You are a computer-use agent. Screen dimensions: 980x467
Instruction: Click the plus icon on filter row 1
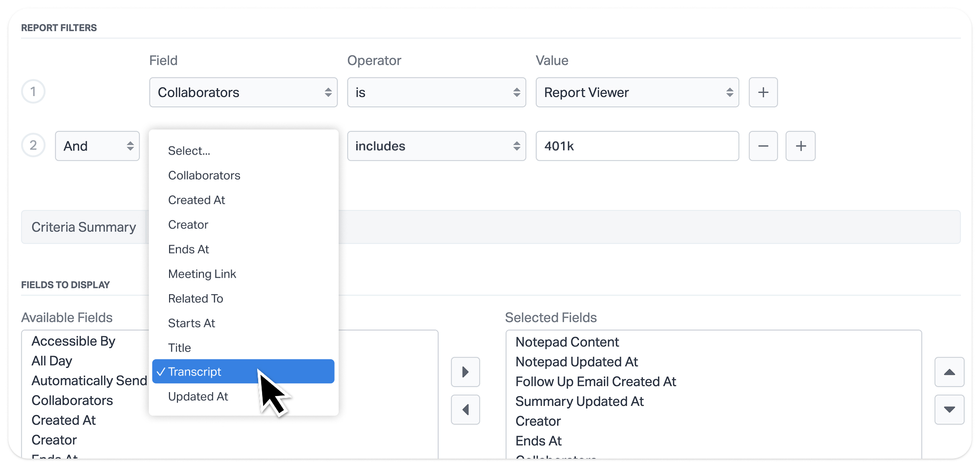tap(763, 93)
